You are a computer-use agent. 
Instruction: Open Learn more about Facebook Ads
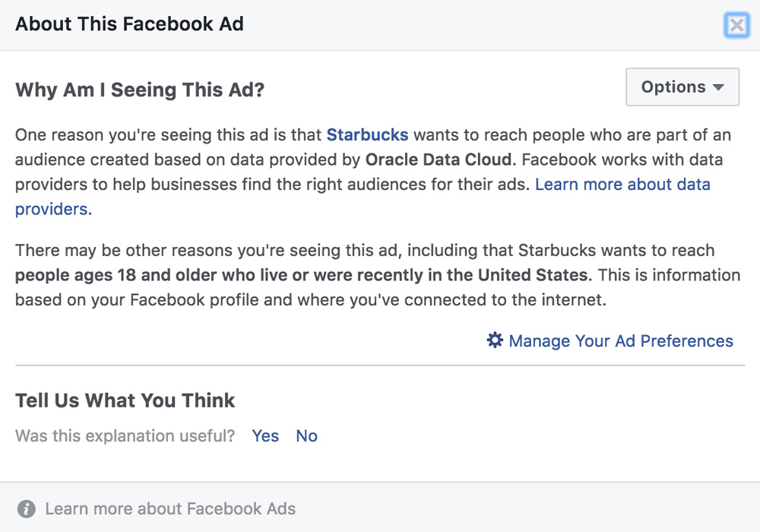coord(170,508)
